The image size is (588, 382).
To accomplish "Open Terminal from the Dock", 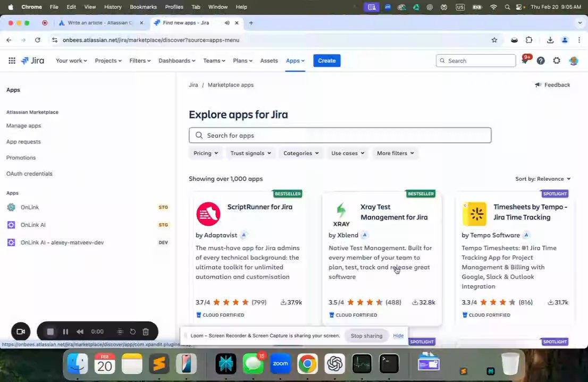I will click(x=389, y=363).
